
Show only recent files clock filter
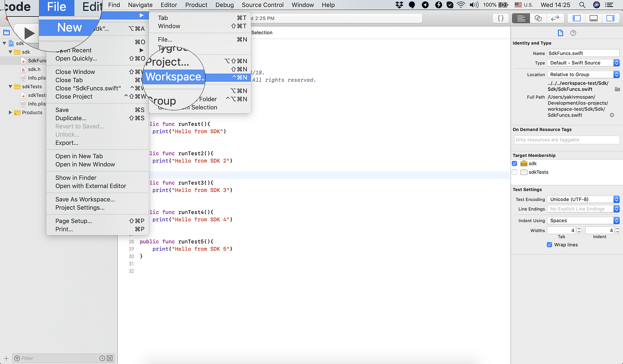coord(102,358)
